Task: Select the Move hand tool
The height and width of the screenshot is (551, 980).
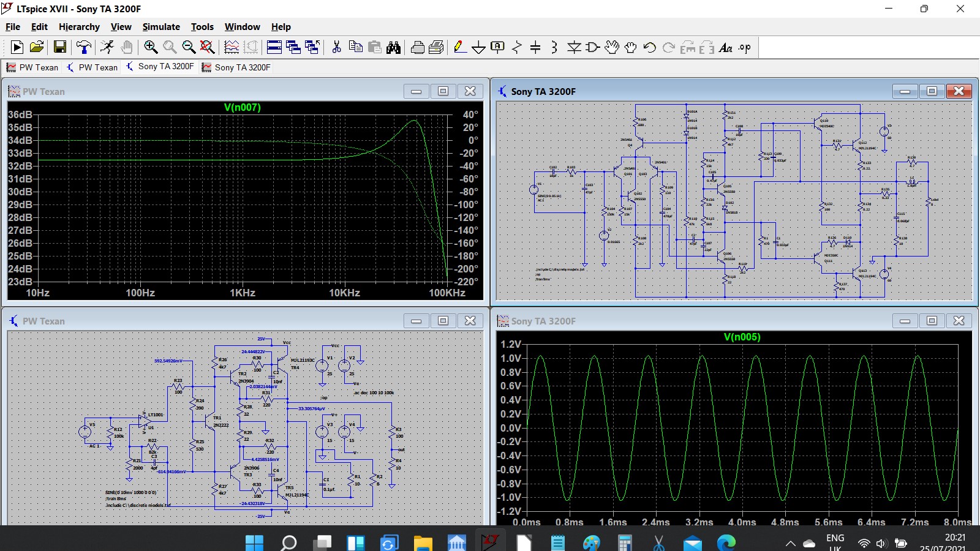Action: 612,47
